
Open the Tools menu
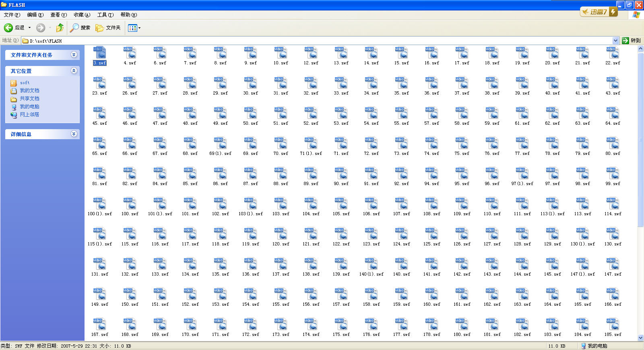click(x=105, y=15)
